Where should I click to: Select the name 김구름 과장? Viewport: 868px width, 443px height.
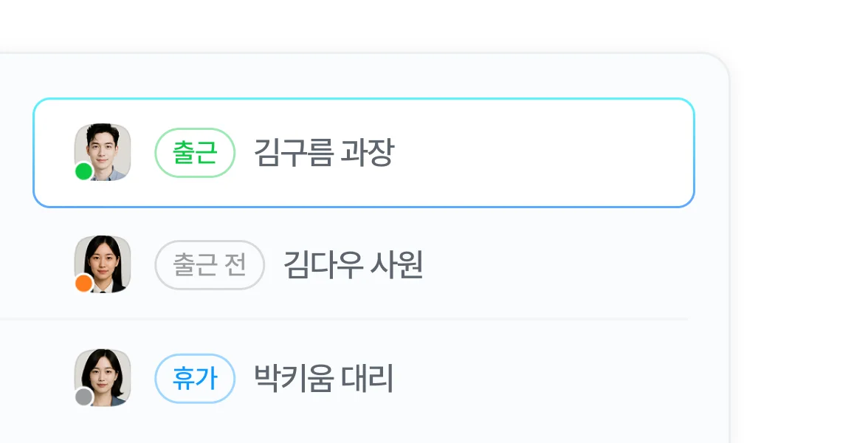(x=323, y=153)
